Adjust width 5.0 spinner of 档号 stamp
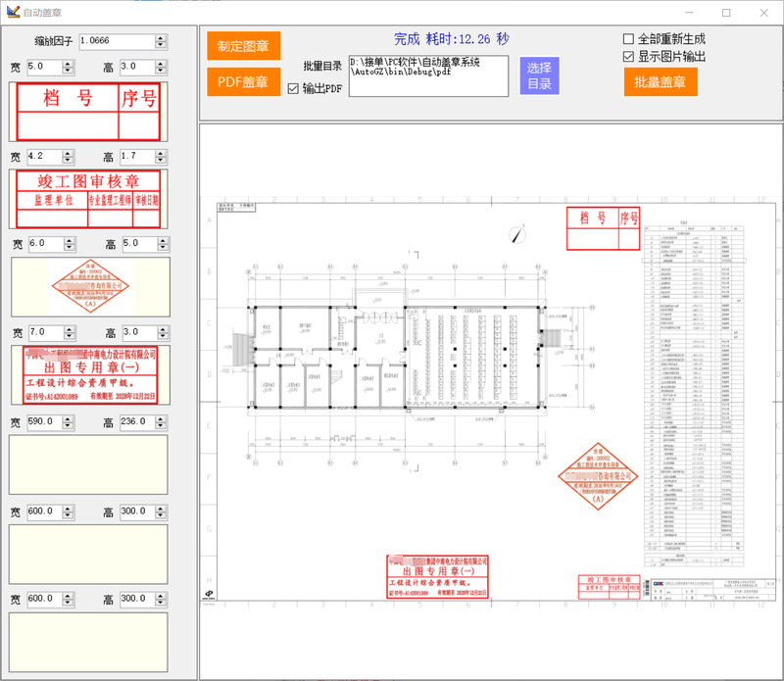This screenshot has width=784, height=681. (x=68, y=67)
